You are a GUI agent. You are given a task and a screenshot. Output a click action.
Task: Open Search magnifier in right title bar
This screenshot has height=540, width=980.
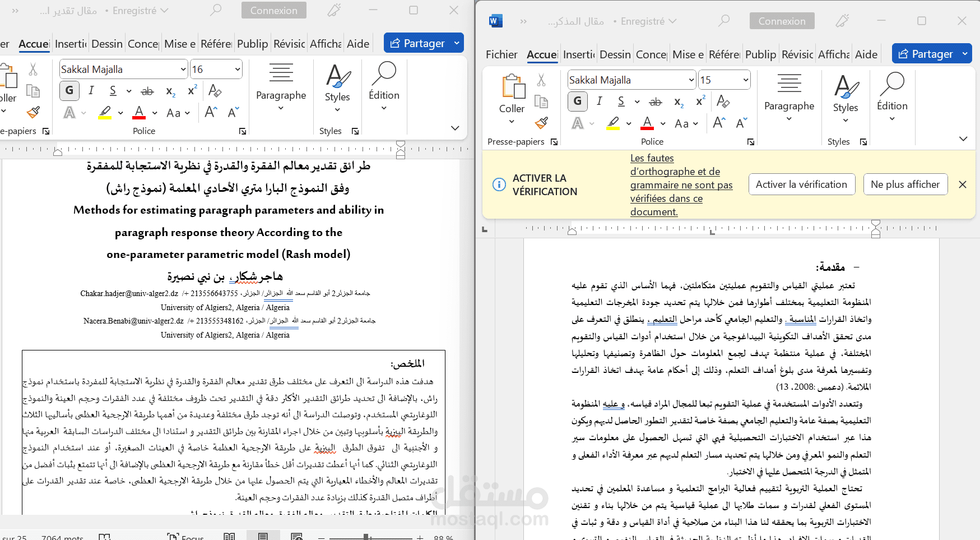tap(723, 21)
